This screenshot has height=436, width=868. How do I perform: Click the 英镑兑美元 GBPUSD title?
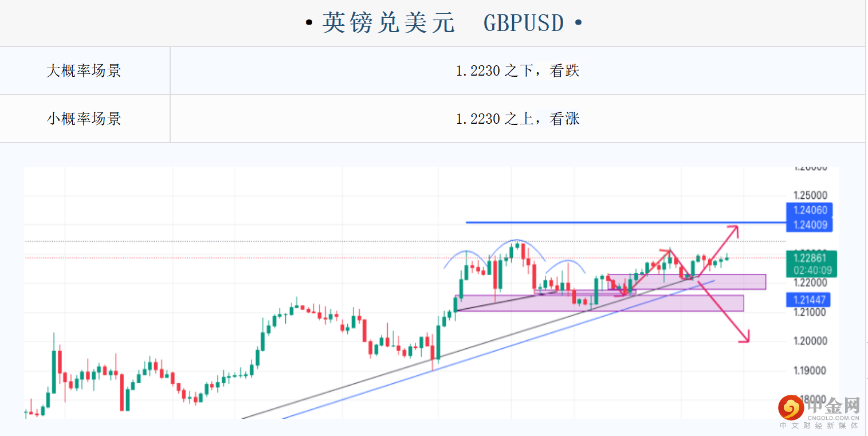445,23
